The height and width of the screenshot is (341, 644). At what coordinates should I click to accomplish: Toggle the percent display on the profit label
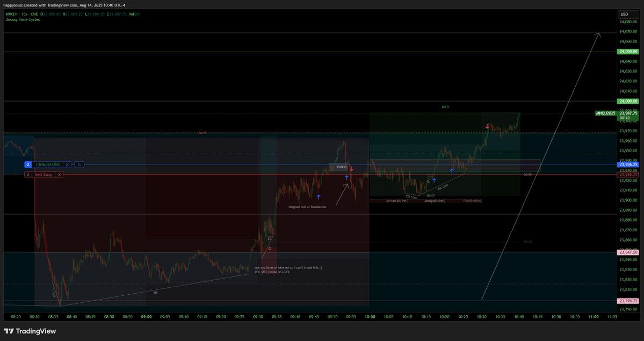[79, 165]
